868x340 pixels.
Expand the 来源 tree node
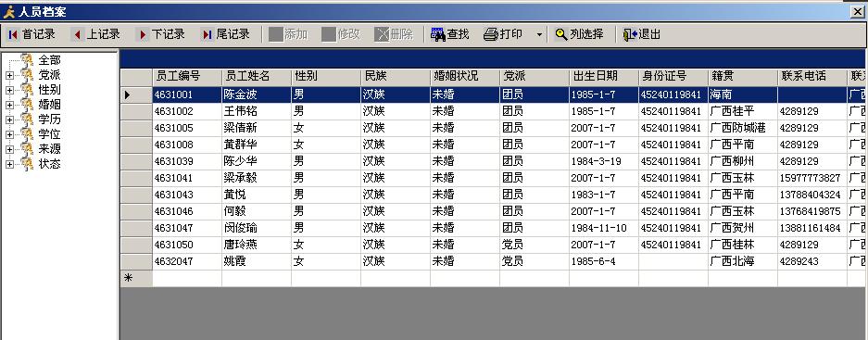9,150
